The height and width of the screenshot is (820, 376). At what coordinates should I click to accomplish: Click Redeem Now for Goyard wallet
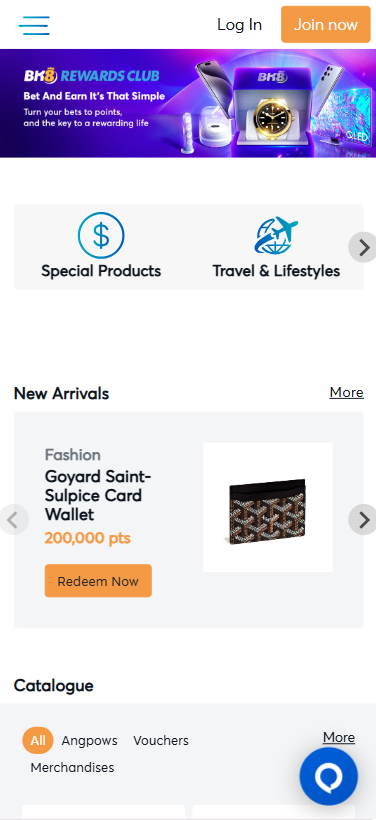coord(98,580)
